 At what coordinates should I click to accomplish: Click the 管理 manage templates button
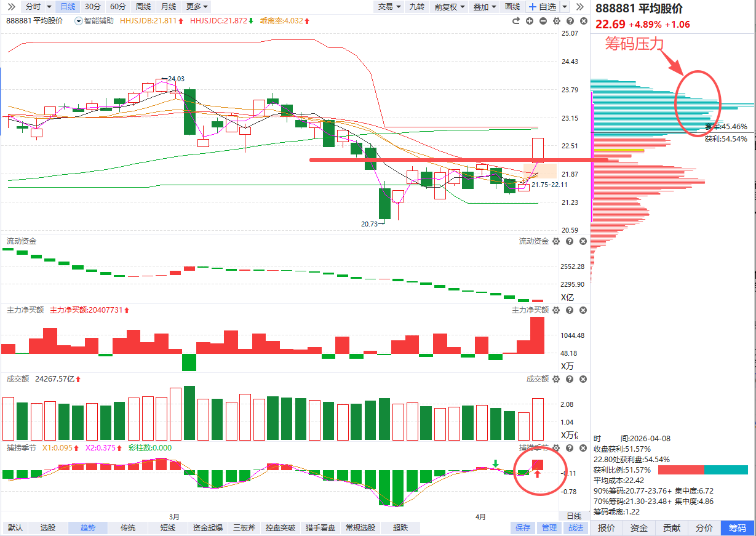click(549, 528)
